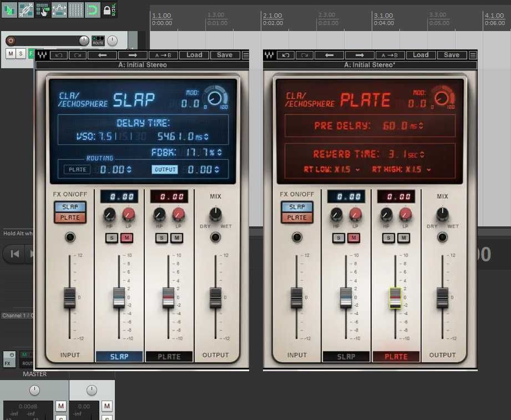This screenshot has height=420, width=511.
Task: Open the track ROUTE button
Action: pos(98,41)
